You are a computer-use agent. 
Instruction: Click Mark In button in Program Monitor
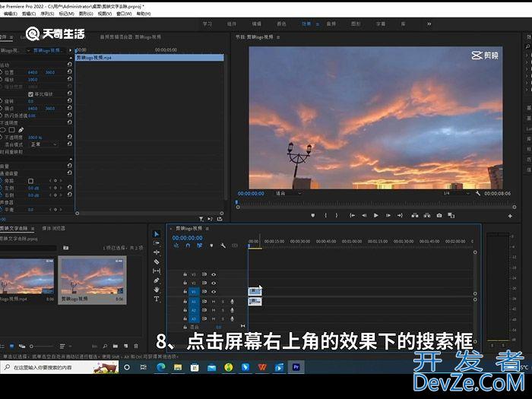pos(325,215)
